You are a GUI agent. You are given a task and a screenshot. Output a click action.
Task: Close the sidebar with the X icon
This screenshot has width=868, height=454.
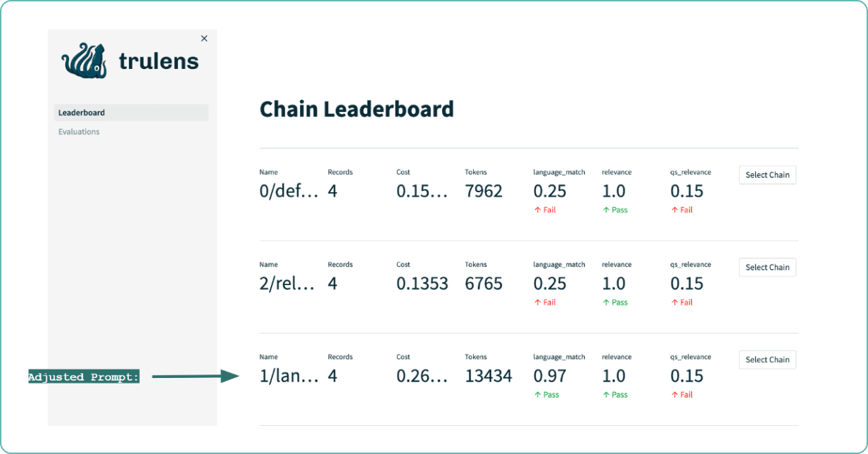coord(204,39)
